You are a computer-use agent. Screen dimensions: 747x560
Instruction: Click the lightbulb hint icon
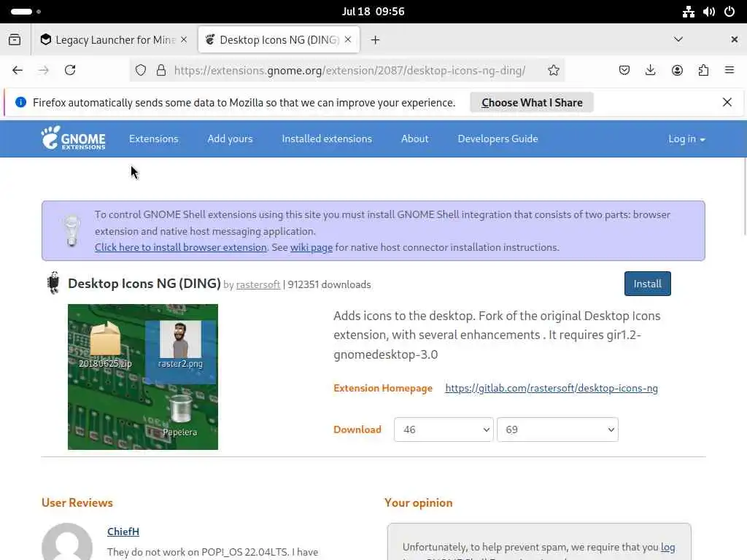(x=72, y=230)
